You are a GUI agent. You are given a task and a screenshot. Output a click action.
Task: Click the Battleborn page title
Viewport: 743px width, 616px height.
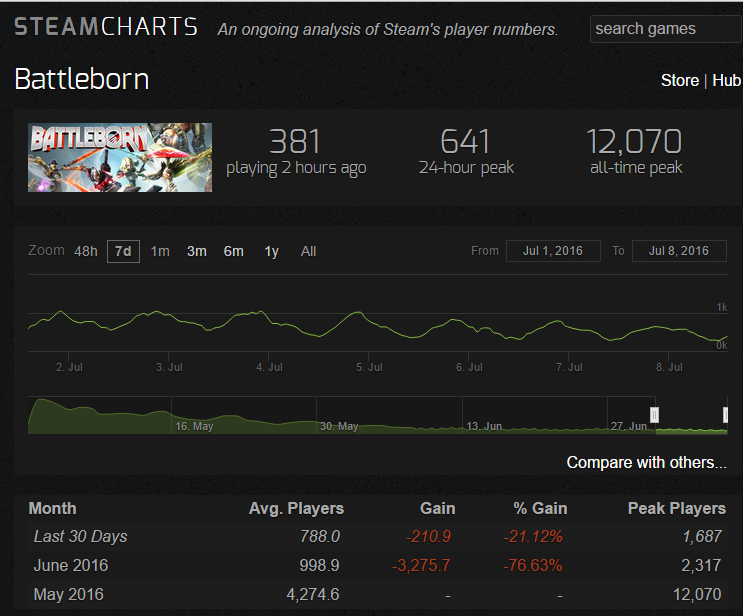point(82,79)
